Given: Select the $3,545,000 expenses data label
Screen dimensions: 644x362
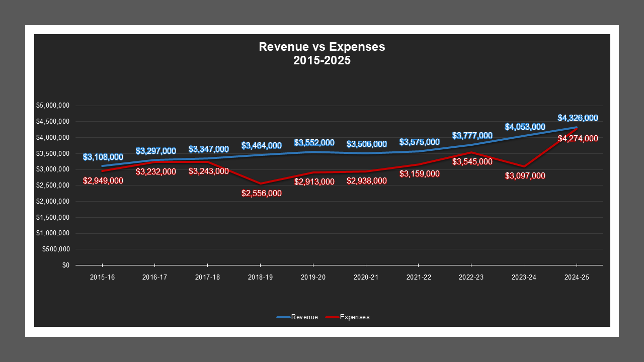Looking at the screenshot, I should 472,162.
